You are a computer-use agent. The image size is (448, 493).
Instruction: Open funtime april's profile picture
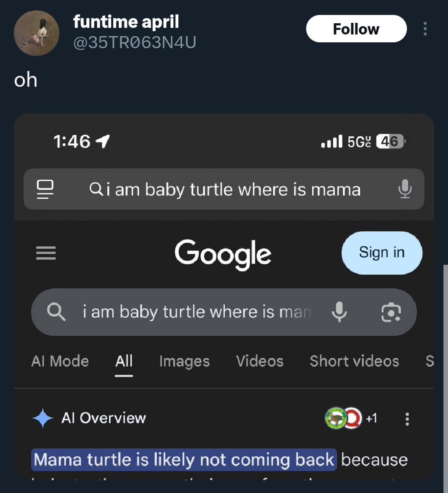(36, 33)
